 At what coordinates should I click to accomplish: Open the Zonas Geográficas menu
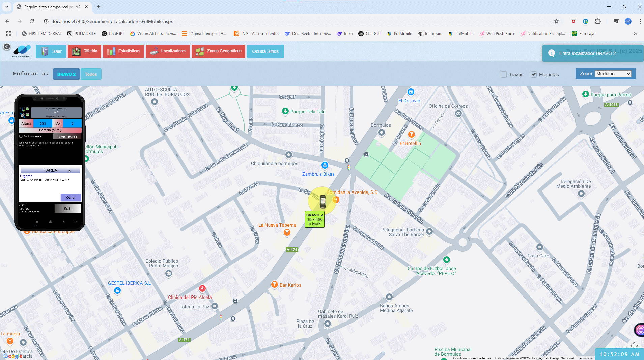[x=218, y=51]
